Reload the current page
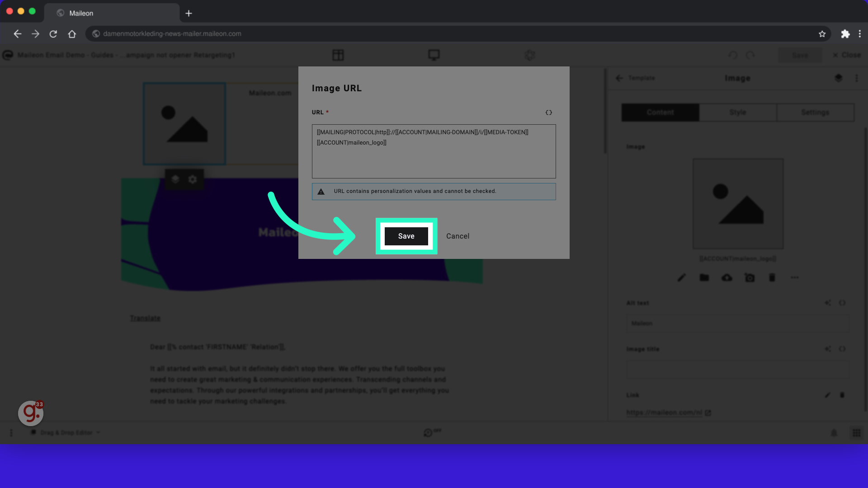Image resolution: width=868 pixels, height=488 pixels. click(53, 34)
